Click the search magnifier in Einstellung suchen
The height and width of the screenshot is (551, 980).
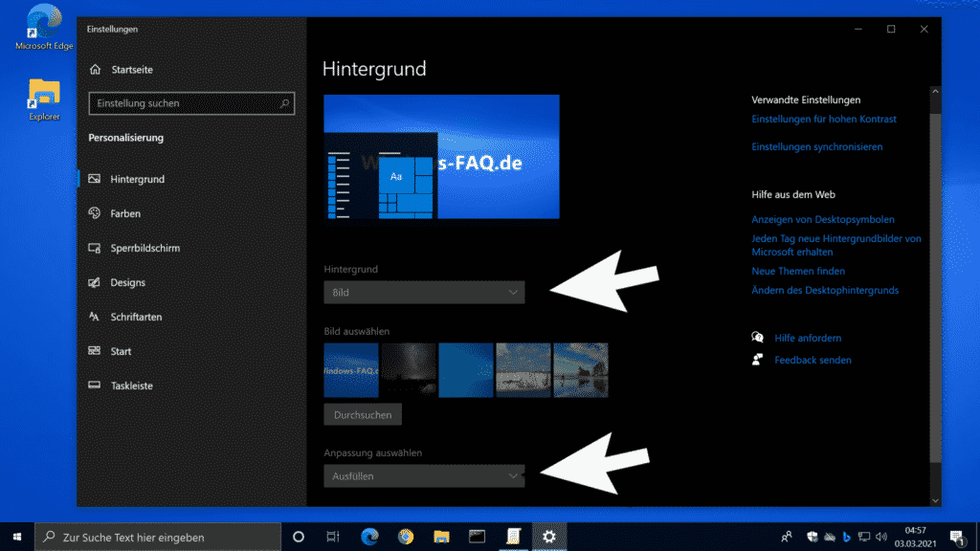(284, 103)
